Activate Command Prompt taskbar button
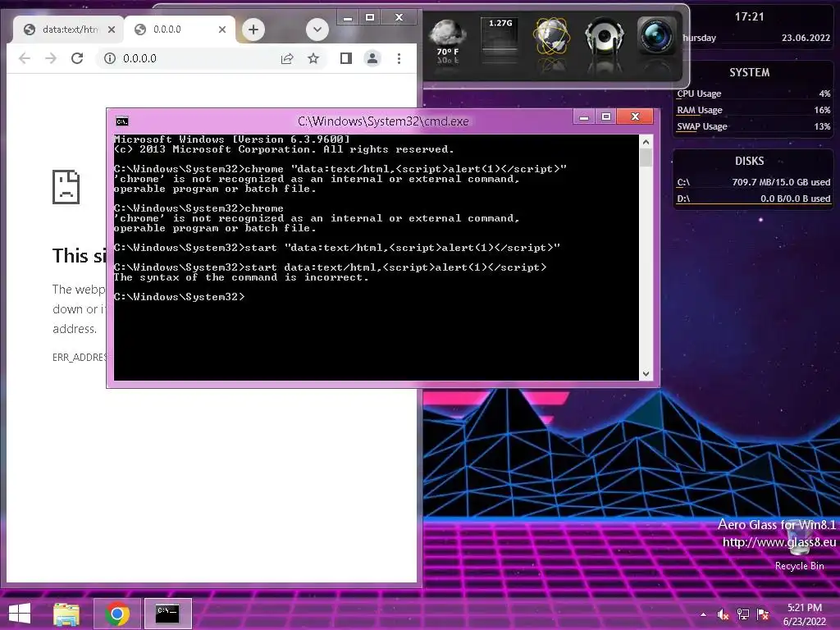 click(x=167, y=614)
